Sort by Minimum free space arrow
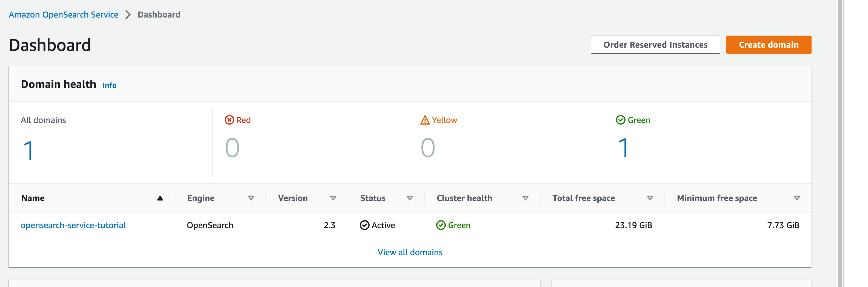The width and height of the screenshot is (868, 287). coord(797,198)
